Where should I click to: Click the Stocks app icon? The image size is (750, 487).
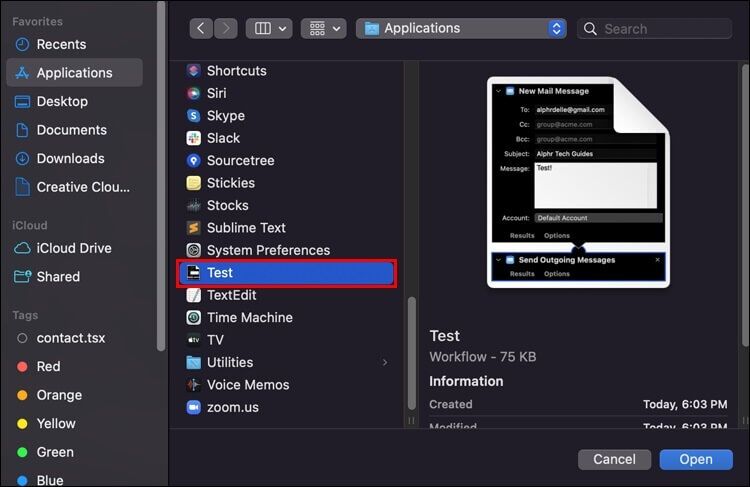tap(193, 206)
